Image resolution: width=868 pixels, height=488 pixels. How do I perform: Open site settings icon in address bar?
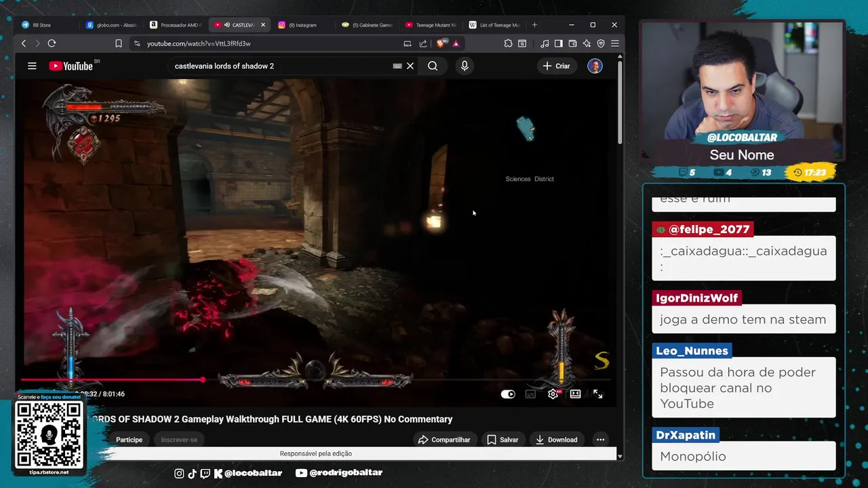coord(136,43)
